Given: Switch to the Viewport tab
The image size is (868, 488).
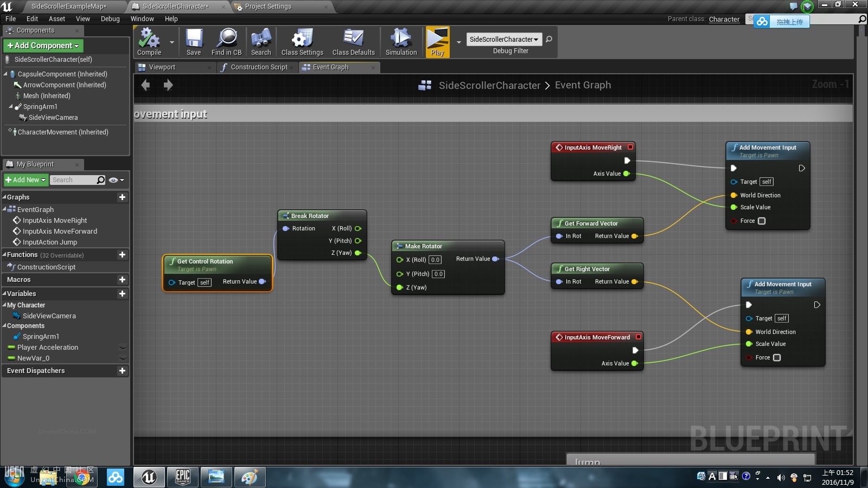Looking at the screenshot, I should [x=162, y=67].
